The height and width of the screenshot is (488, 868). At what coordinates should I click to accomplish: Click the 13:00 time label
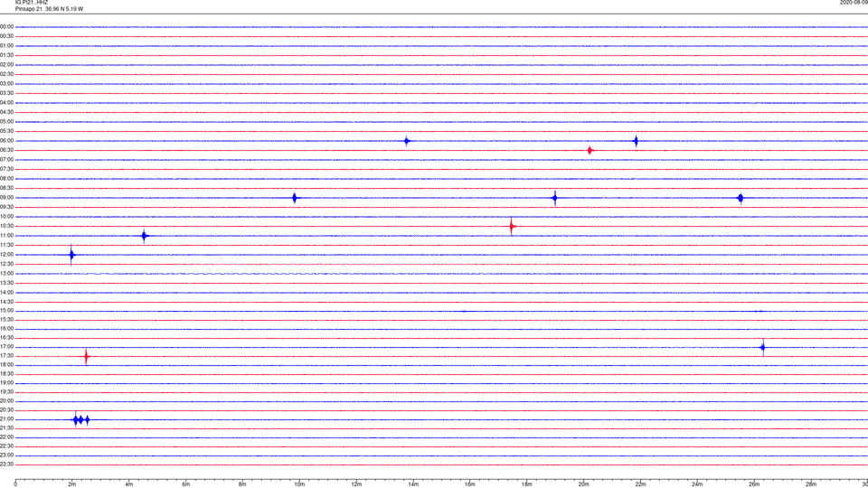point(6,273)
